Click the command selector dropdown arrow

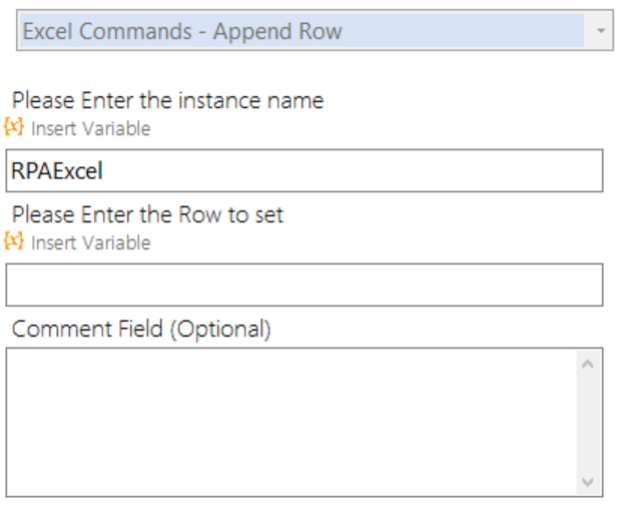(601, 30)
